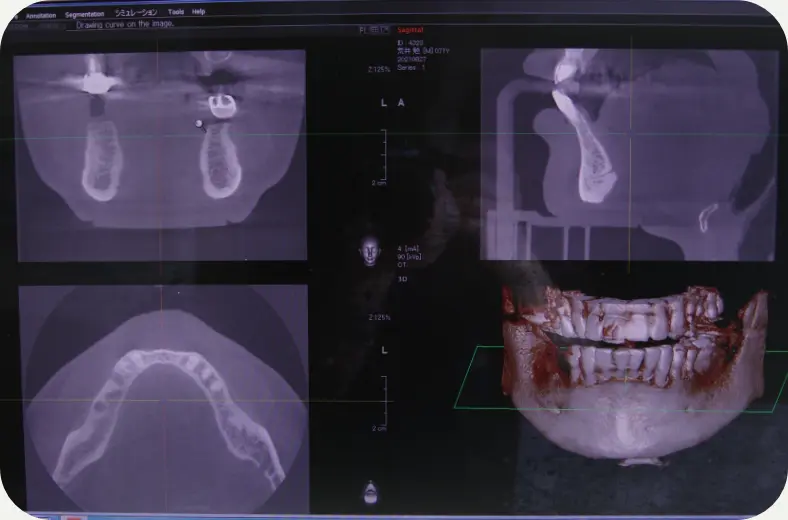This screenshot has width=788, height=520.
Task: Select the round annotation marker in the coronal view
Action: pyautogui.click(x=199, y=123)
